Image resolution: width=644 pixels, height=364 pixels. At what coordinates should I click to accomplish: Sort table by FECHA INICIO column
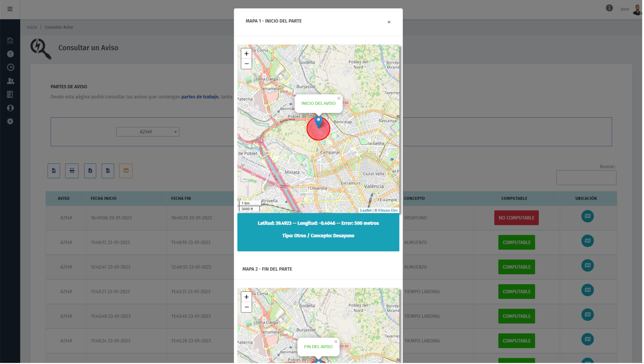coord(103,199)
